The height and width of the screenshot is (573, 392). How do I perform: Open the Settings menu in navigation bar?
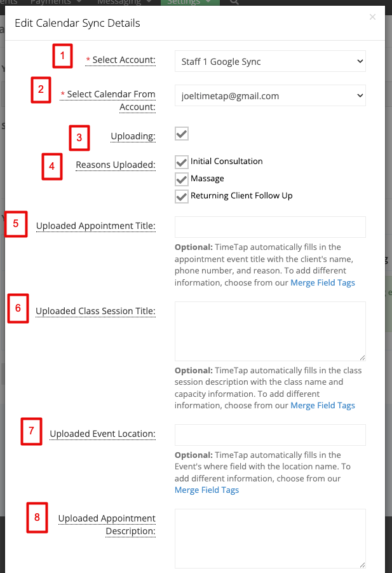(x=190, y=2)
